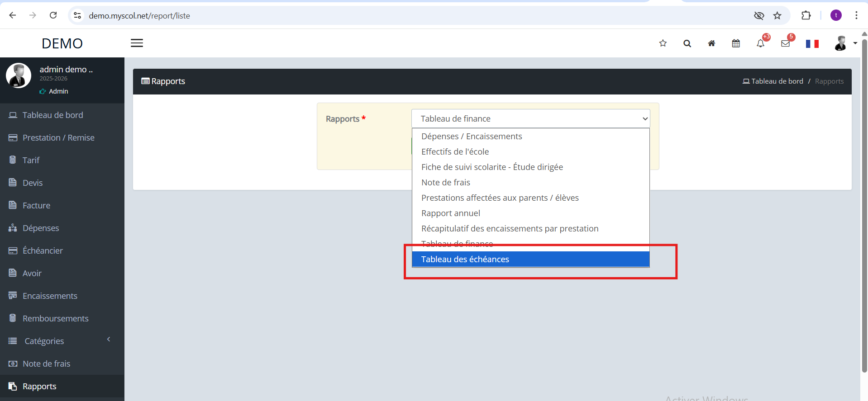Bookmark this page with browser star

pos(777,16)
